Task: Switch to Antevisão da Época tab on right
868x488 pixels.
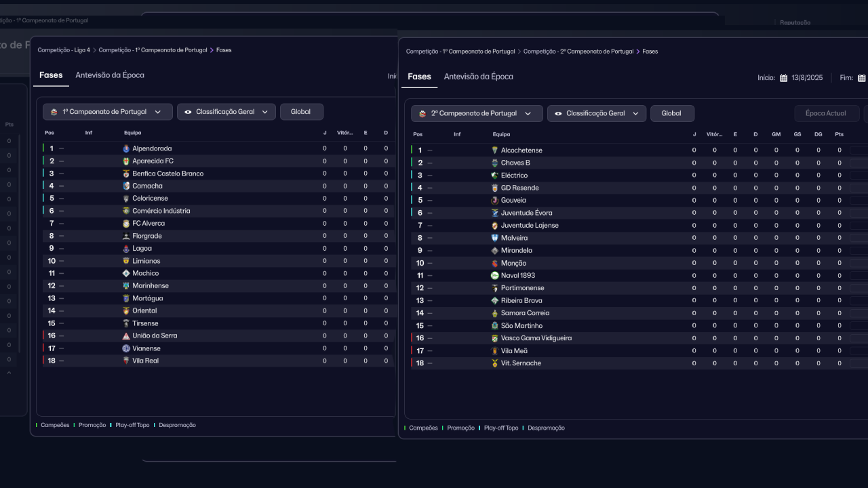Action: click(x=478, y=77)
